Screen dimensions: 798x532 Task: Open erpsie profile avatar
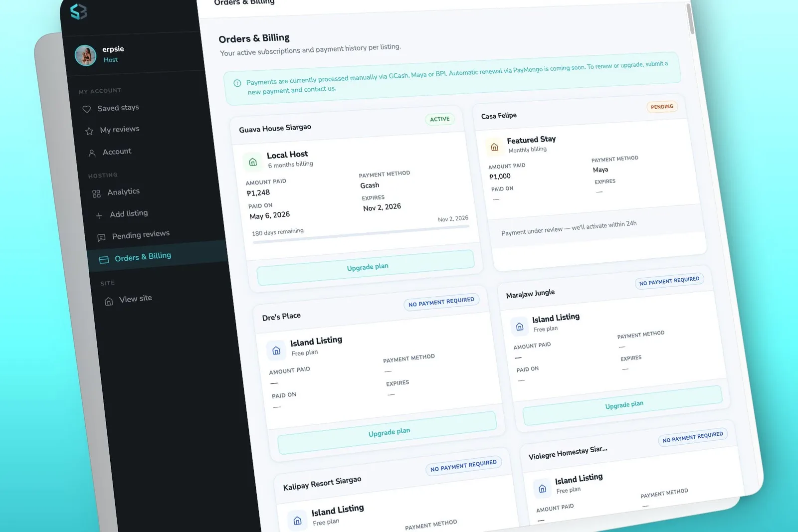[85, 55]
